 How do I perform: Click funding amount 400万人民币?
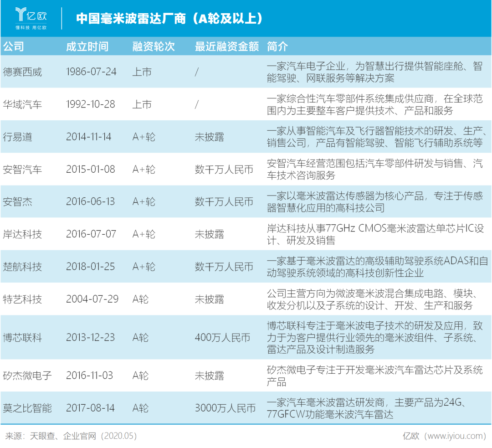[222, 338]
